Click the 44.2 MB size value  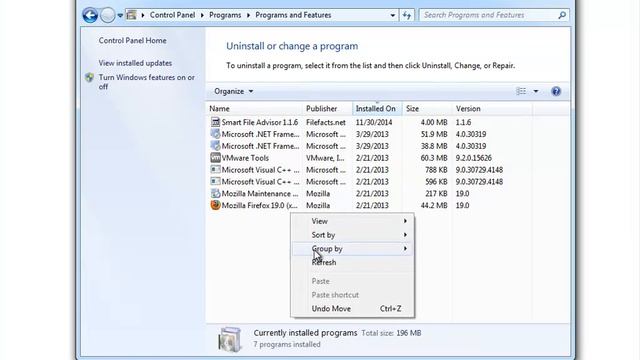click(x=434, y=205)
